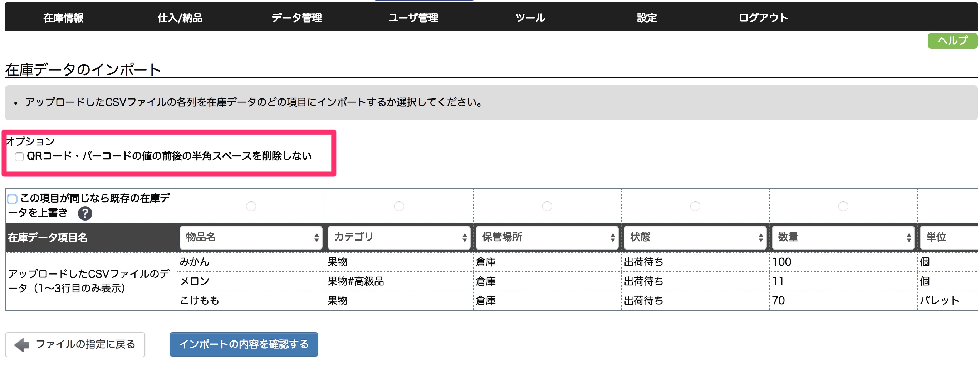Open the 状態 column dropdown
The height and width of the screenshot is (368, 980).
point(695,237)
